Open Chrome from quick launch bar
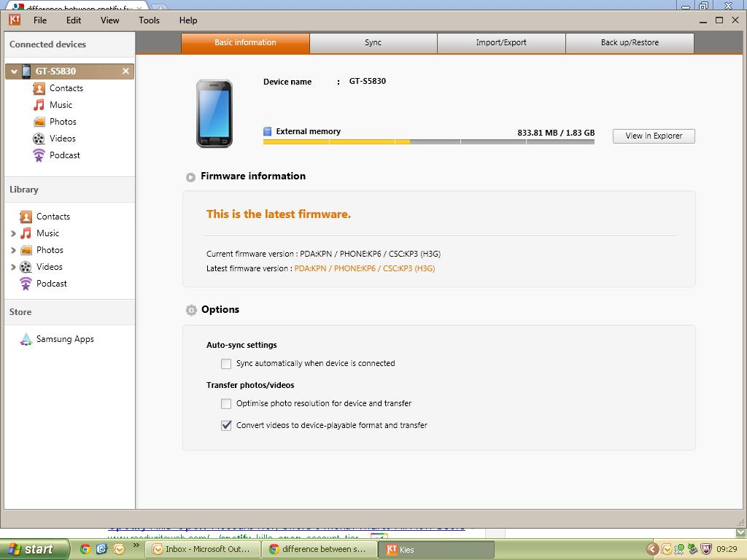 tap(86, 549)
